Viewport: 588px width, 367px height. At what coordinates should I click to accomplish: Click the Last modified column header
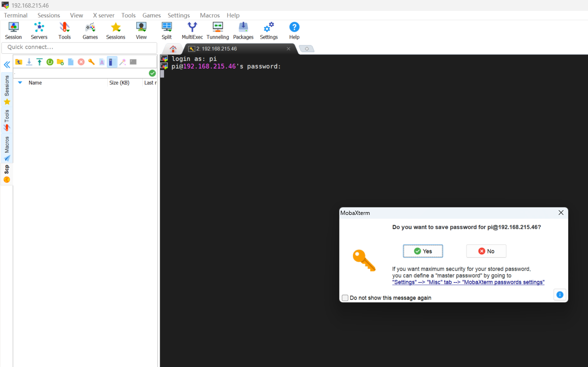[x=150, y=83]
